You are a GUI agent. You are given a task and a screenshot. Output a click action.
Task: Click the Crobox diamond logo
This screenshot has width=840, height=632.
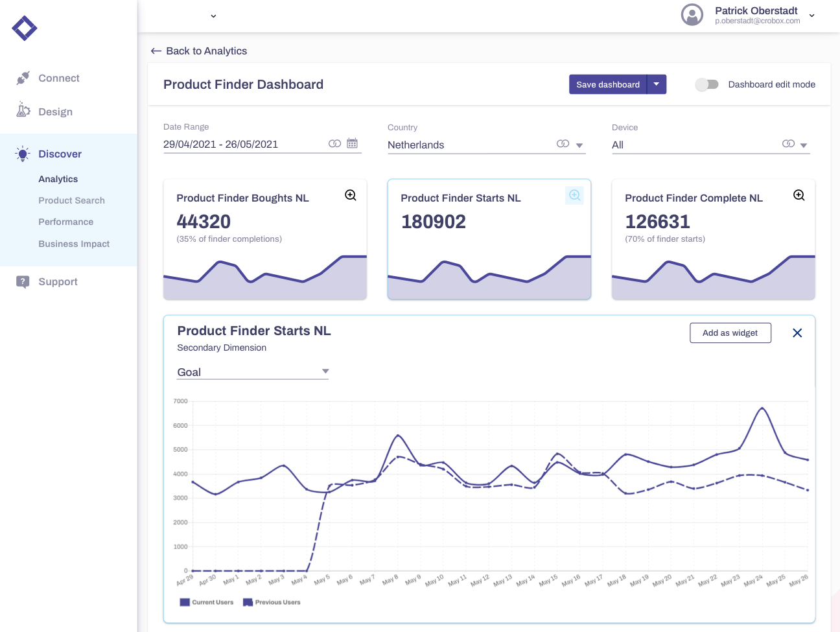[24, 28]
